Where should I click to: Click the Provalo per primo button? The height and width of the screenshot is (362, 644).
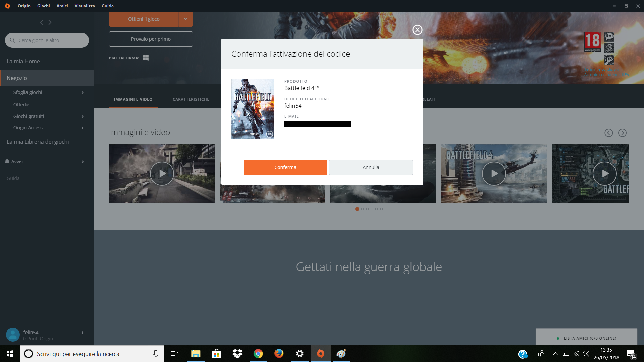151,39
